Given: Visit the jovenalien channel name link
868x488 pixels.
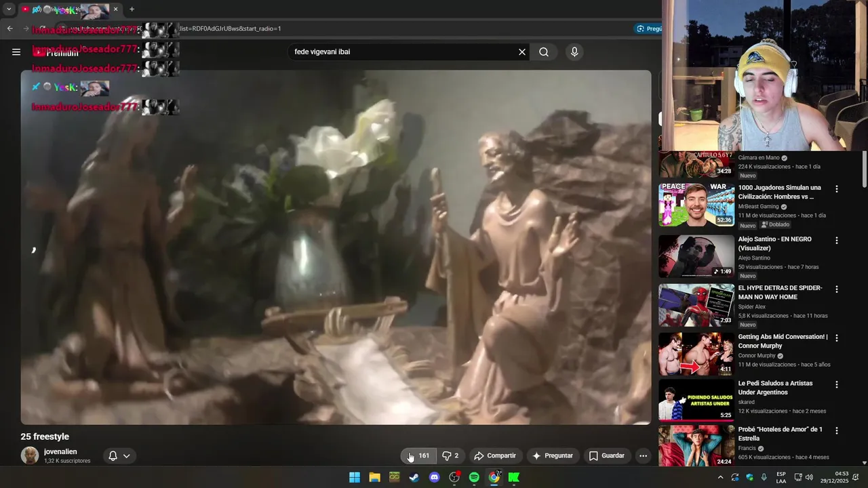Looking at the screenshot, I should tap(60, 451).
